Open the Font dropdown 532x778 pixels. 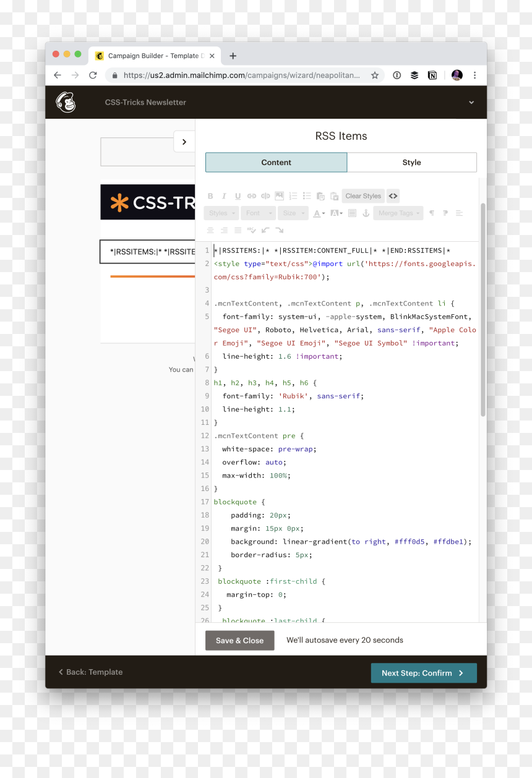point(258,213)
